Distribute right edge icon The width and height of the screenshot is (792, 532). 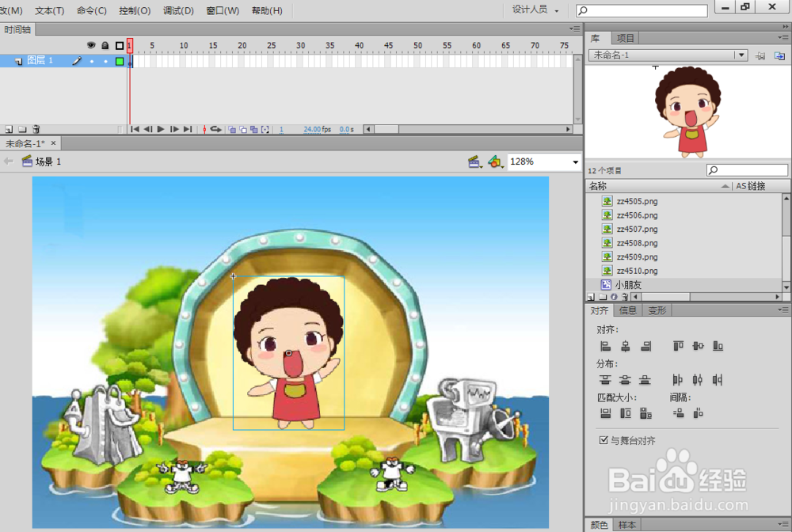[718, 379]
